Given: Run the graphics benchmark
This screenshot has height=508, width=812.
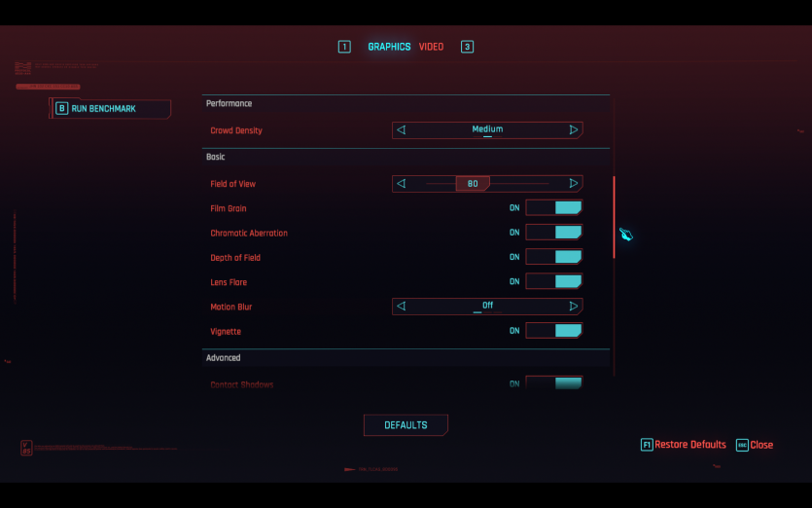Looking at the screenshot, I should (110, 109).
